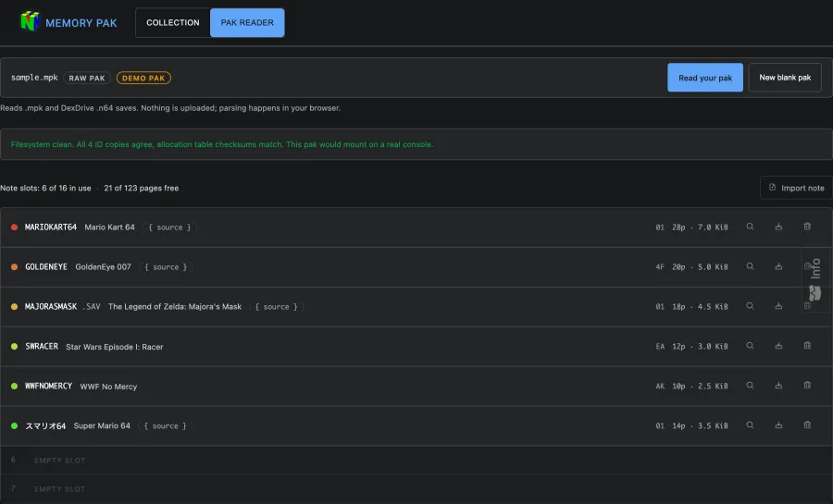
Task: Click the DEMO PAK badge
Action: coord(143,78)
